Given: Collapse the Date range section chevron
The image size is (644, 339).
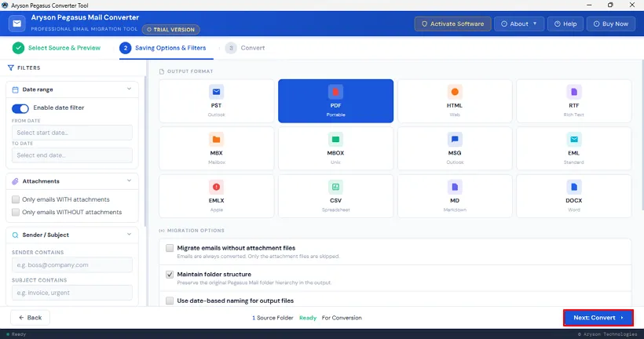Looking at the screenshot, I should (129, 89).
